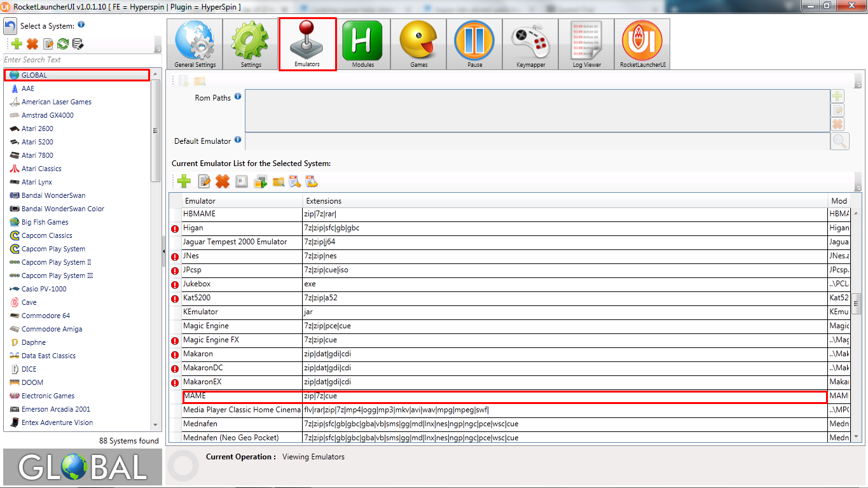Screen dimensions: 868x488
Task: Open the emulator folder search icon in list toolbar
Action: pos(278,182)
